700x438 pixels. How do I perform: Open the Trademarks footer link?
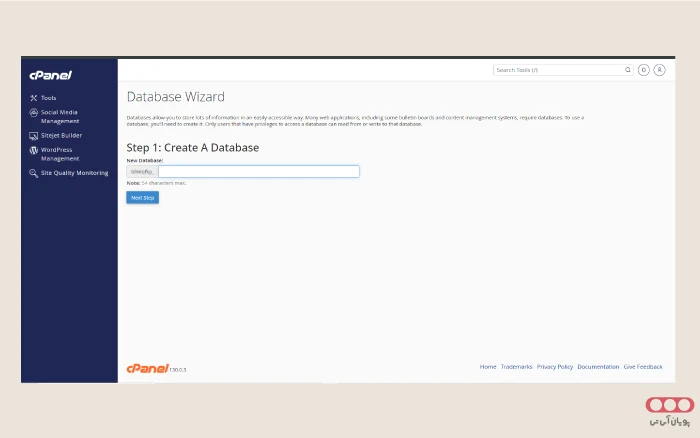[x=517, y=367]
